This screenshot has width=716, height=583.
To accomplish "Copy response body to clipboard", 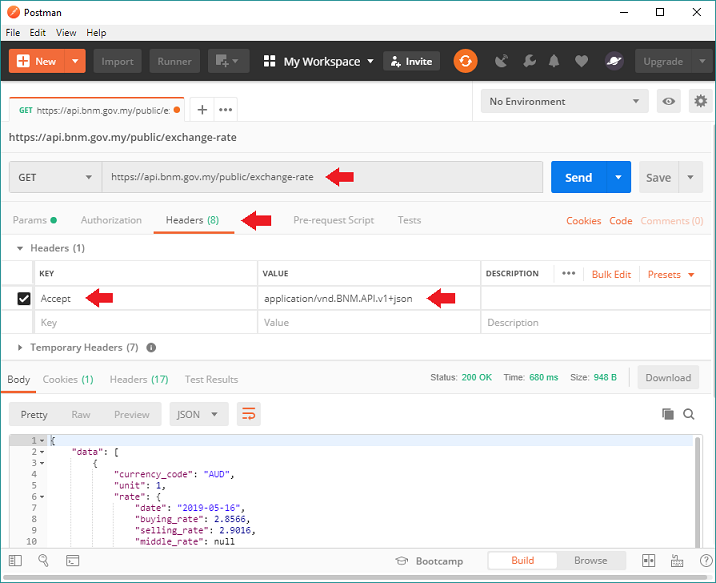I will click(668, 414).
